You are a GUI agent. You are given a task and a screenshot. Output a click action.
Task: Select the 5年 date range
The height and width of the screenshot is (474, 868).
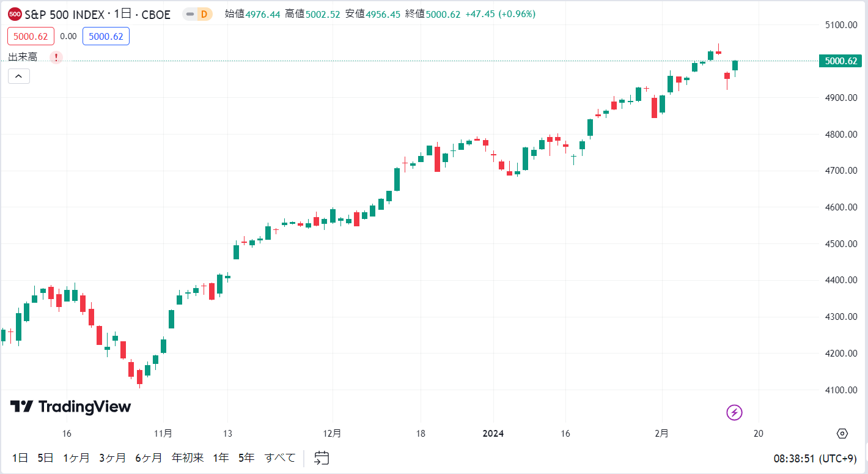click(x=246, y=457)
